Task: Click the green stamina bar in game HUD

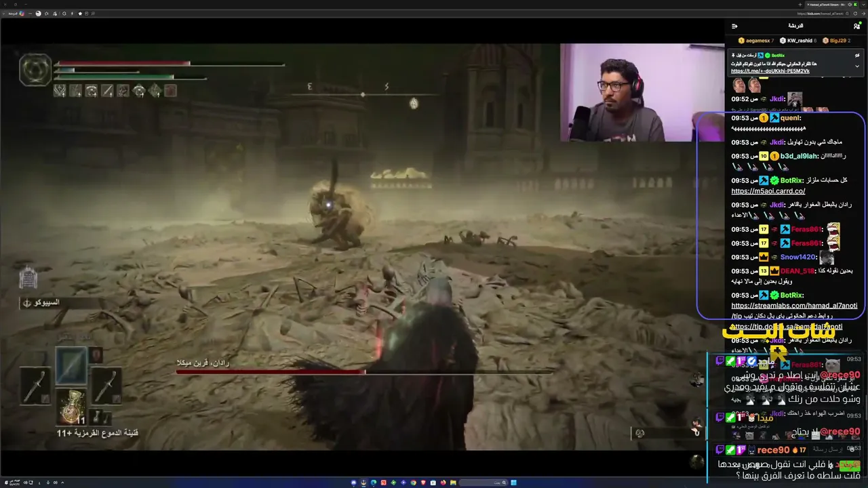Action: coord(131,78)
